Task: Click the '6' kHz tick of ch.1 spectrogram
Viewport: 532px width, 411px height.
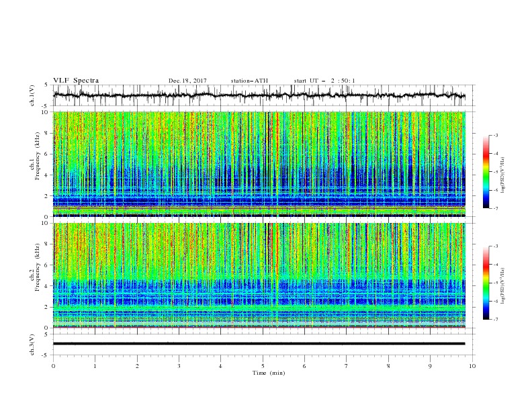Action: coord(47,154)
